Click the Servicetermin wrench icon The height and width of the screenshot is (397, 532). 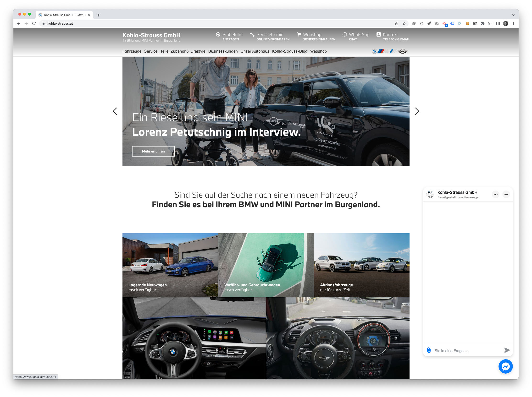[252, 35]
